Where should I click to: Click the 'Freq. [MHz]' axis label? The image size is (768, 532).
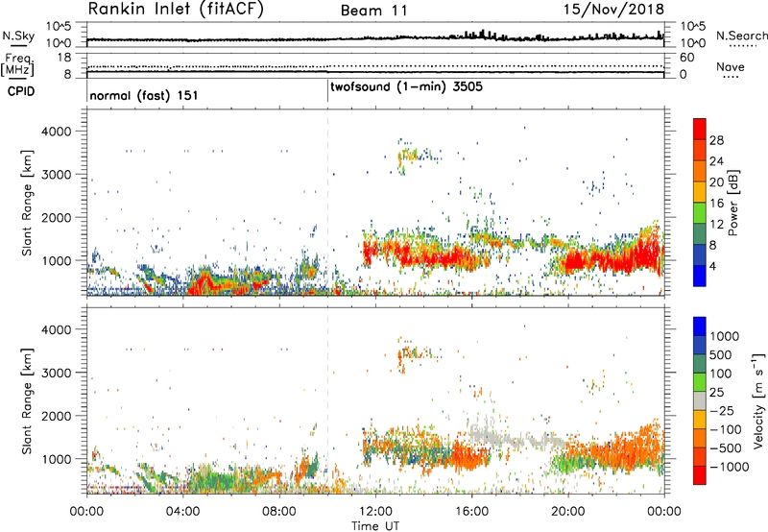17,64
